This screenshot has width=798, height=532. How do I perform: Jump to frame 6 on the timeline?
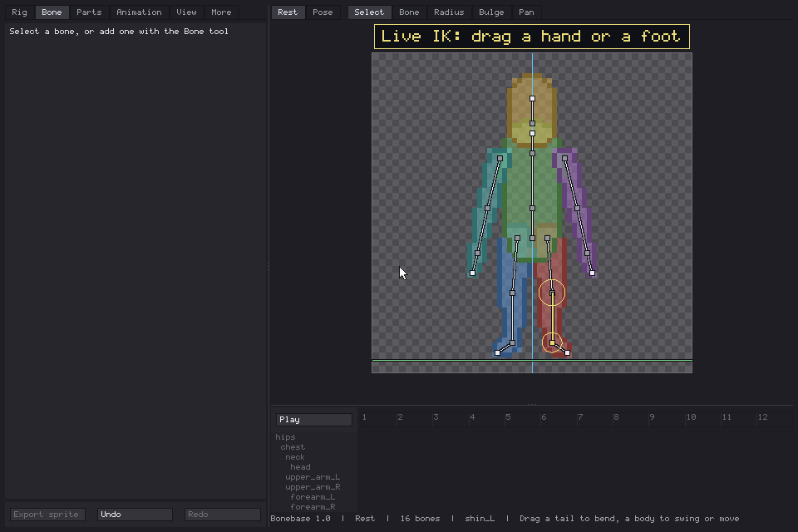[x=544, y=417]
